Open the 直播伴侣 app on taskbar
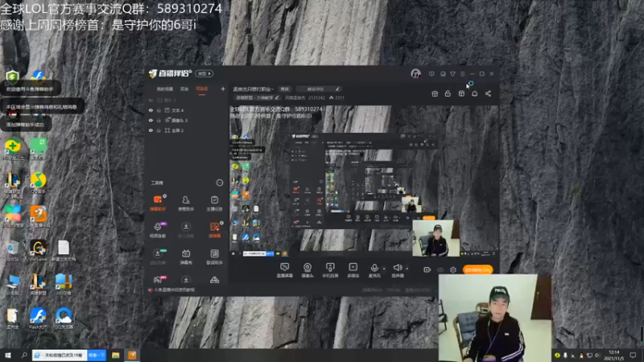The height and width of the screenshot is (362, 644). tap(132, 355)
